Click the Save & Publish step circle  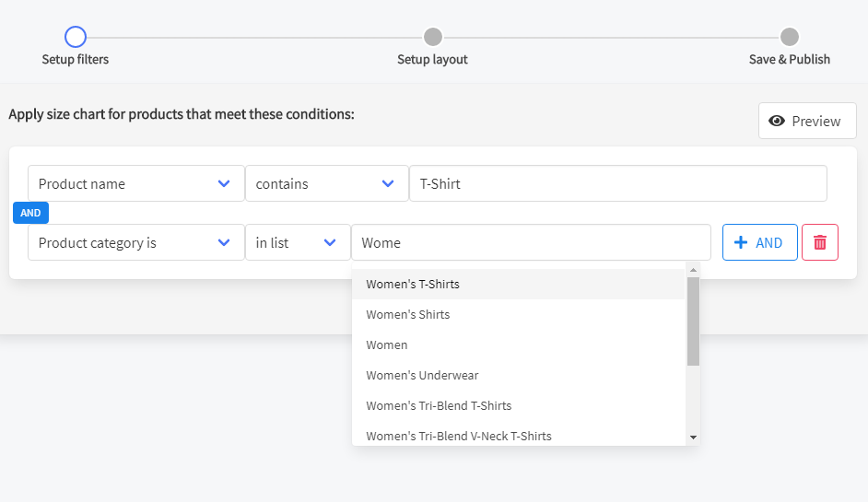coord(789,37)
